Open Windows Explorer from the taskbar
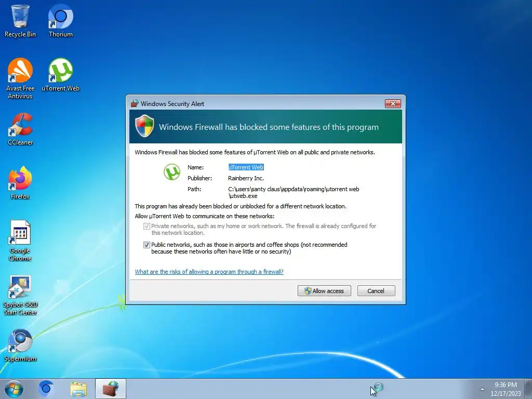This screenshot has width=532, height=399. coord(78,389)
